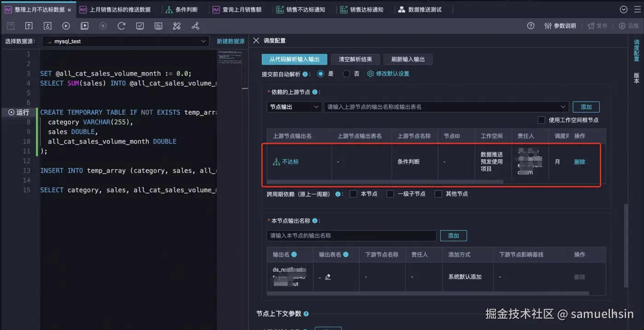Click the 清空解析结果 button

point(356,59)
